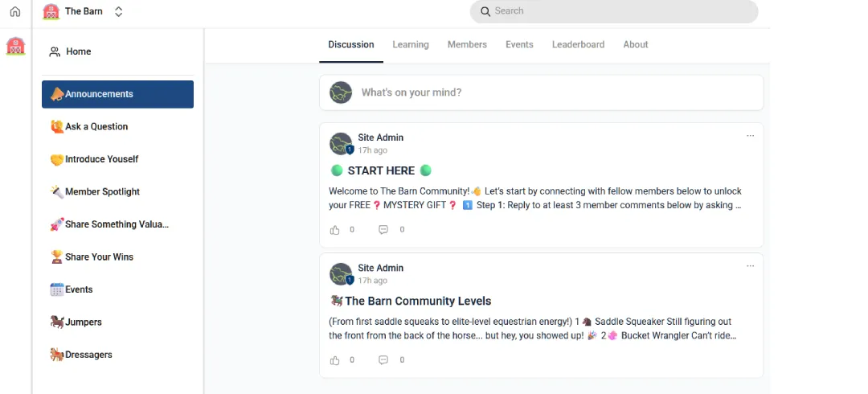This screenshot has width=868, height=394.
Task: Open the barn icon in left rail
Action: (x=15, y=46)
